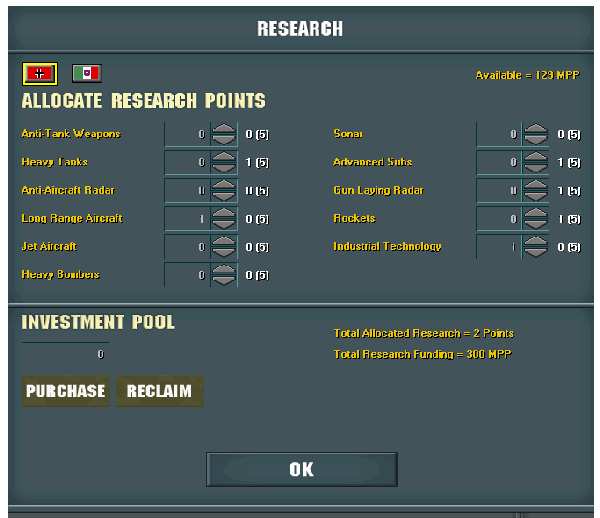Click the Gun Laying Radar label
The height and width of the screenshot is (518, 600).
point(378,190)
